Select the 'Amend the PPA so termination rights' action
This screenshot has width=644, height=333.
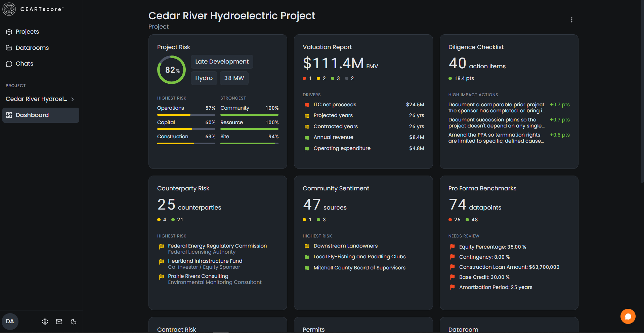coord(509,138)
